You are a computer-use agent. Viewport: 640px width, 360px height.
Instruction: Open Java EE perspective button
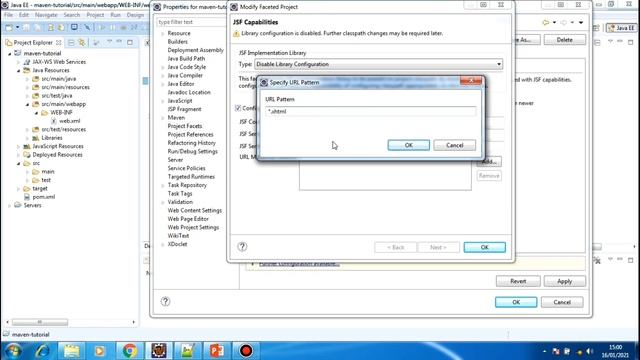[621, 28]
